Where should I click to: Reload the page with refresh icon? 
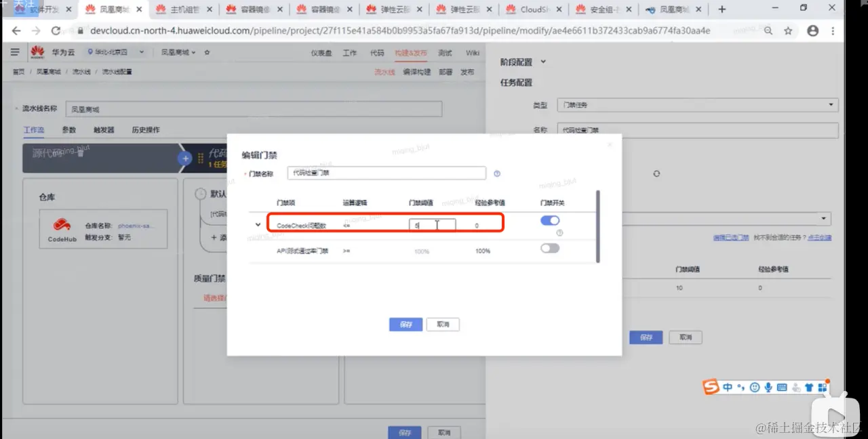[x=56, y=30]
